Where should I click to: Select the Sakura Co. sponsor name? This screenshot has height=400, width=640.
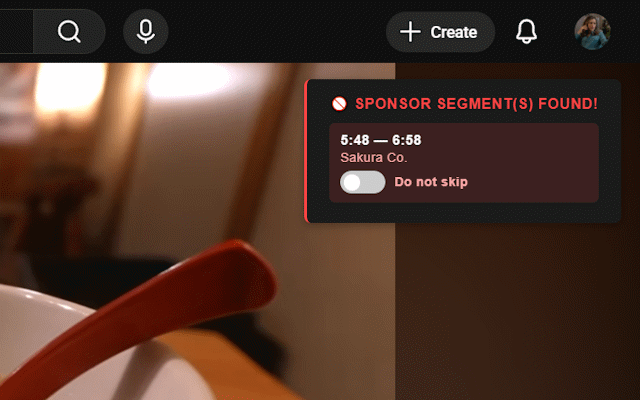(x=374, y=158)
